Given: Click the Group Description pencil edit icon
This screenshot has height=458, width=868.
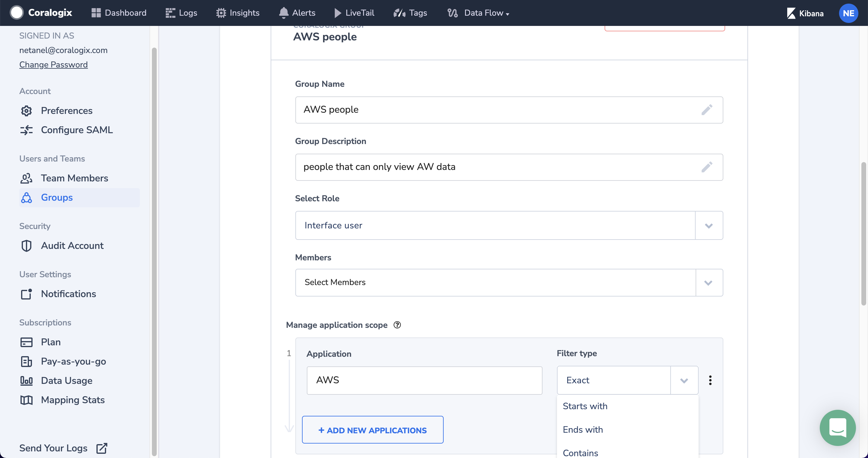Looking at the screenshot, I should (706, 167).
